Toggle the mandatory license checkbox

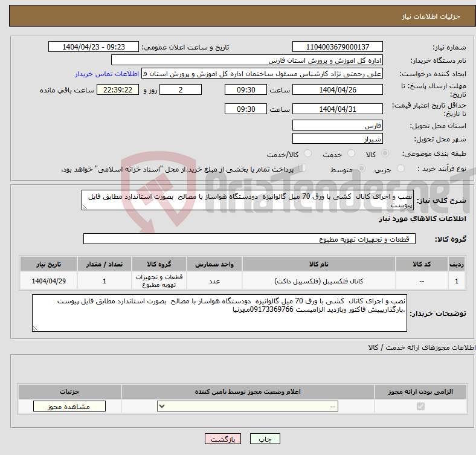420,407
